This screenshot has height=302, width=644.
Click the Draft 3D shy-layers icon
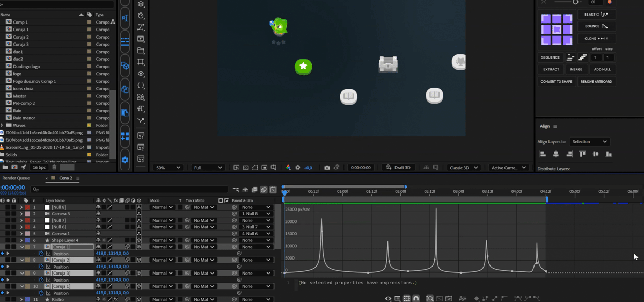(x=245, y=189)
